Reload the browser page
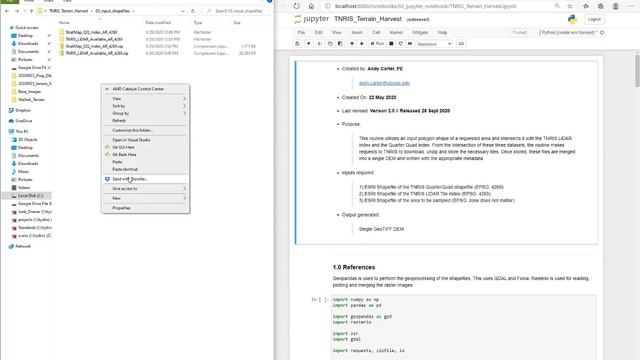The height and width of the screenshot is (360, 640). (297, 6)
